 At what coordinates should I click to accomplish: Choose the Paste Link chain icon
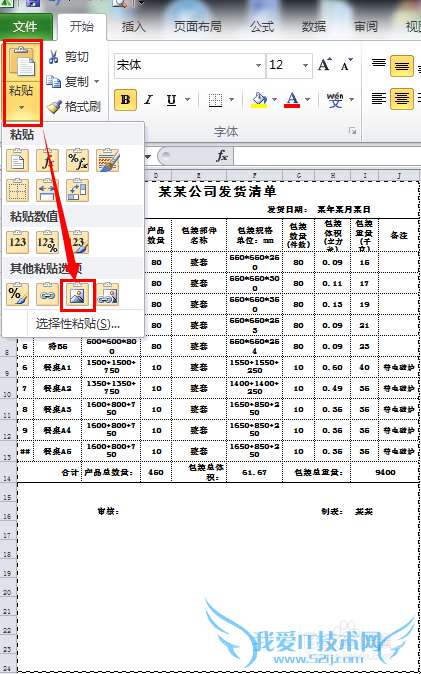point(47,294)
